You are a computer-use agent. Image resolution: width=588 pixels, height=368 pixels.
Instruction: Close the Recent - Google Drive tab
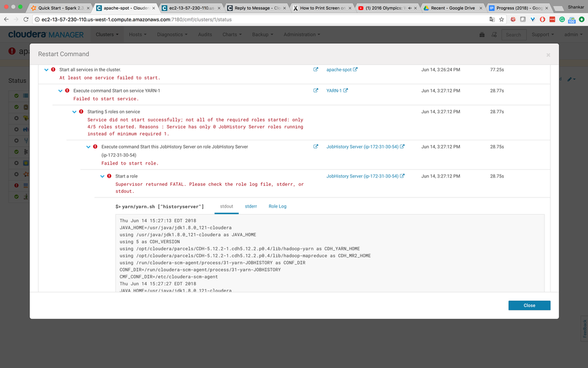[481, 8]
